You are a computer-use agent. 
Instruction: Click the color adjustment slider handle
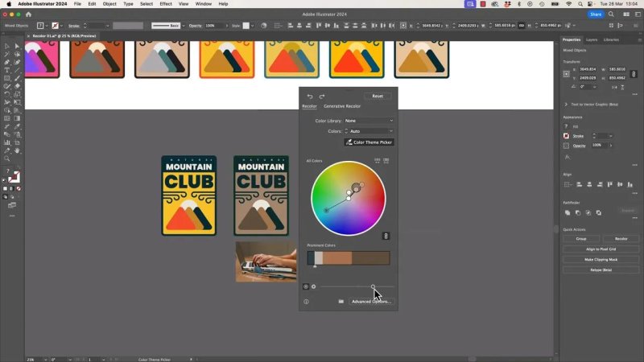(373, 287)
